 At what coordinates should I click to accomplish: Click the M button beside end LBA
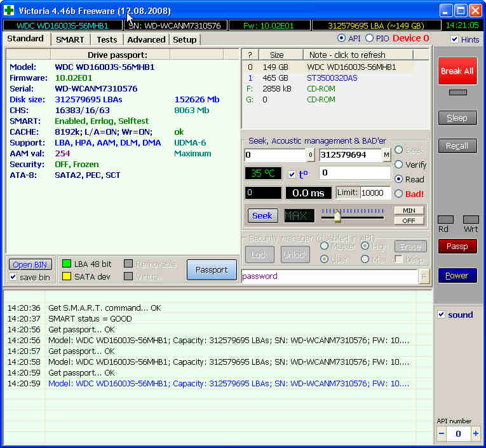(386, 154)
